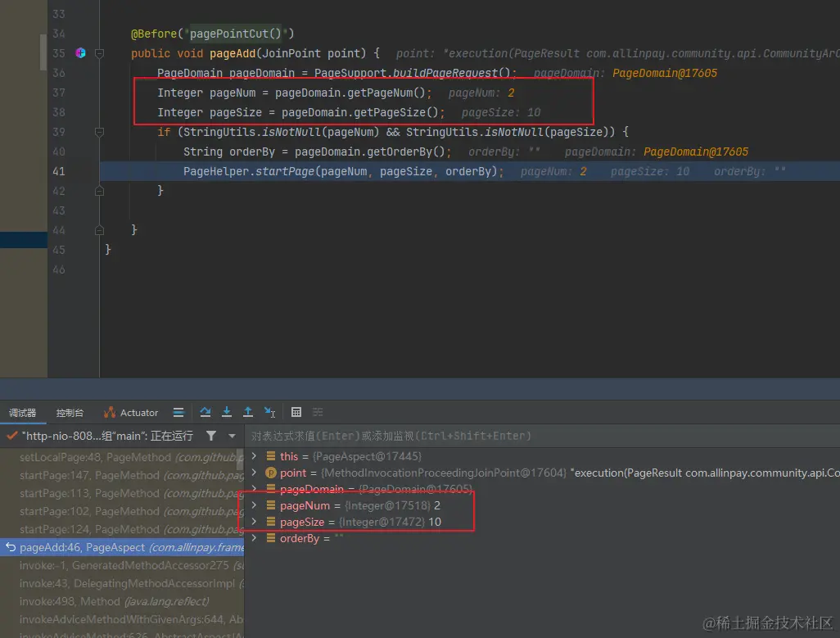Click the variable icon next to orderBy

[270, 538]
